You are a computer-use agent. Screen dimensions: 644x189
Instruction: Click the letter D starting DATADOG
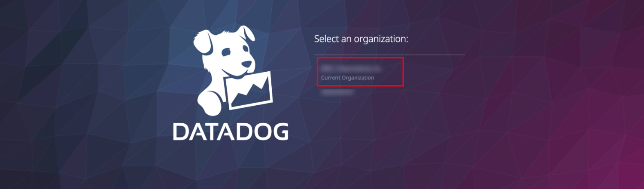(181, 132)
